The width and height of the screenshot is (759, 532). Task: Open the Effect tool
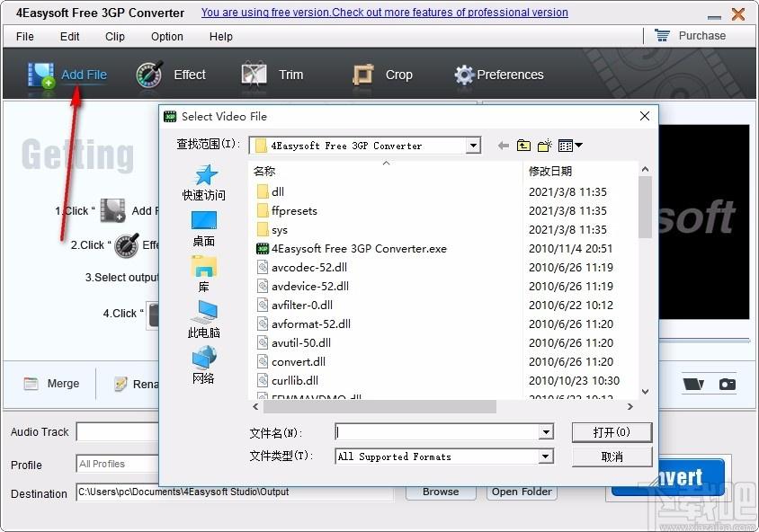[171, 75]
